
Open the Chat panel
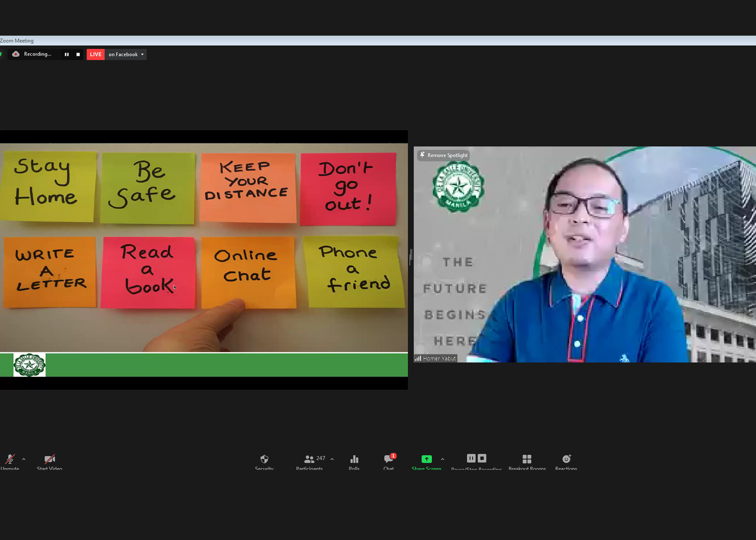tap(388, 459)
